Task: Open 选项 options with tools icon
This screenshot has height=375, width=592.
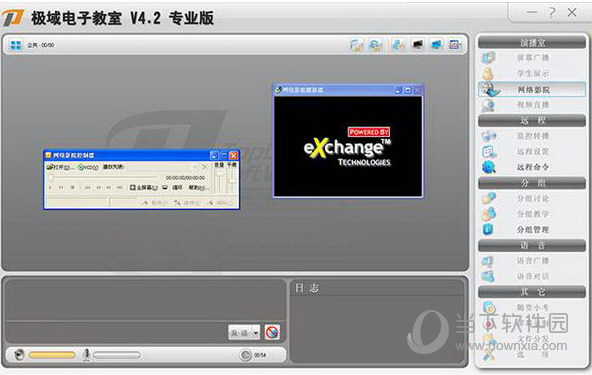Action: (x=532, y=354)
